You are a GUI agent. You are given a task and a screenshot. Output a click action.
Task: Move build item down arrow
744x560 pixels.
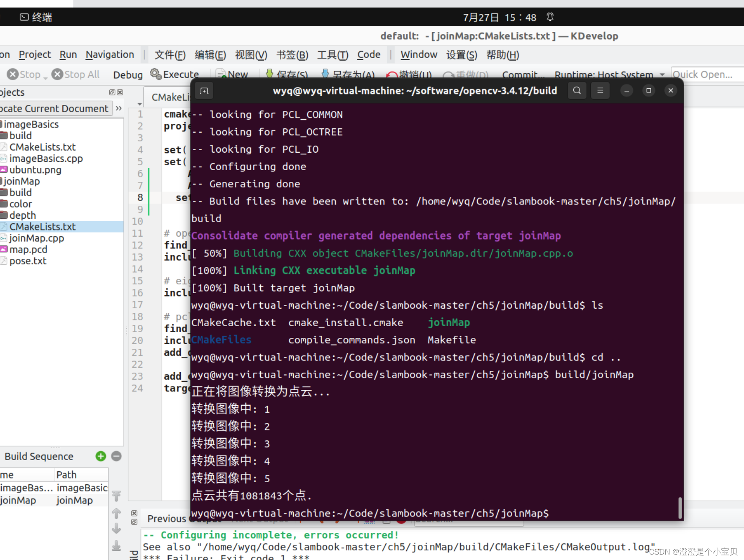tap(116, 529)
